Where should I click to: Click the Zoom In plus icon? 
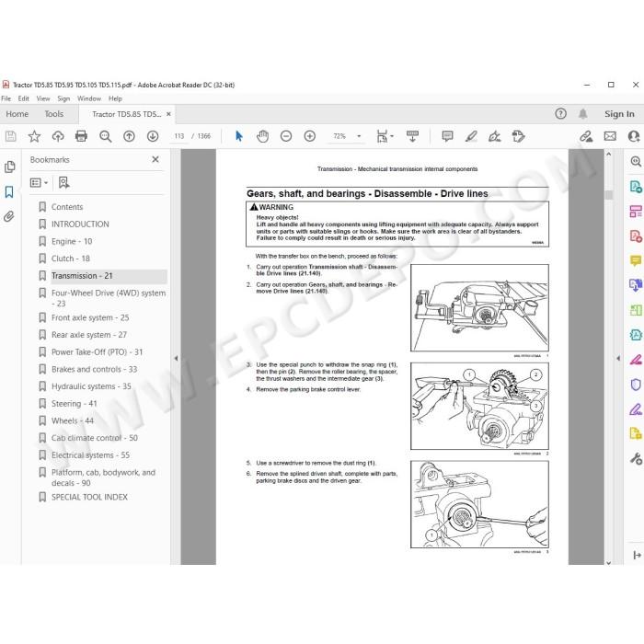tap(310, 136)
